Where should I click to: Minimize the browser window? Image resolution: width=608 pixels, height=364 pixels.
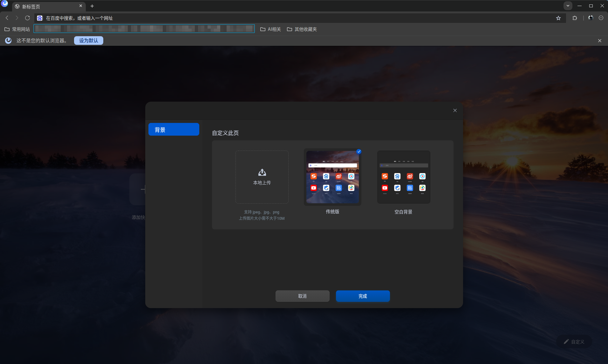point(579,6)
